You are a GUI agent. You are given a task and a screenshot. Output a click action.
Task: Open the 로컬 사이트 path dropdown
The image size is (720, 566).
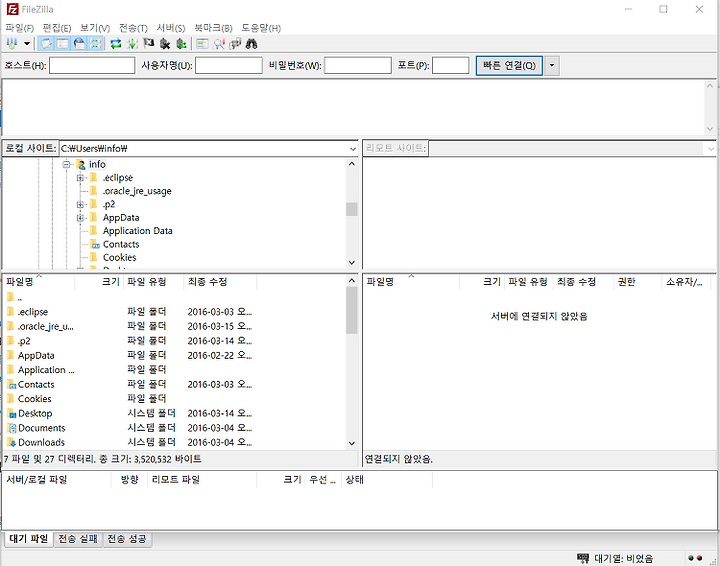tap(352, 149)
